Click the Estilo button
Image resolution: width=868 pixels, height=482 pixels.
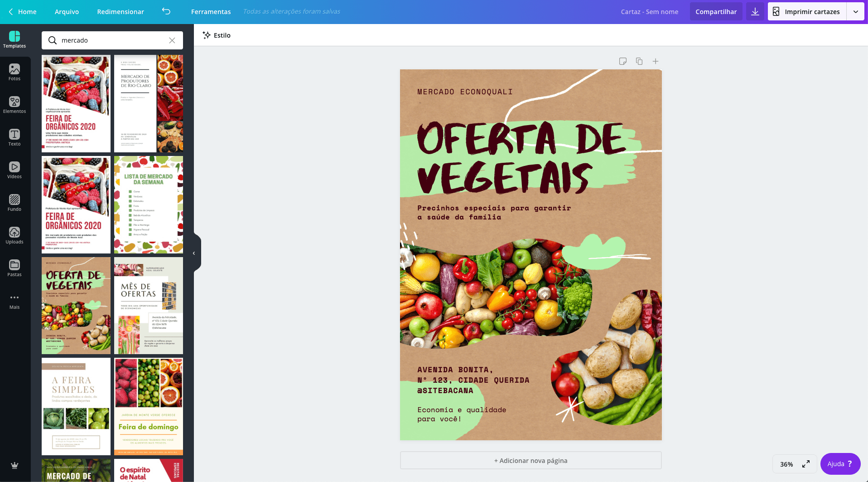click(x=217, y=35)
